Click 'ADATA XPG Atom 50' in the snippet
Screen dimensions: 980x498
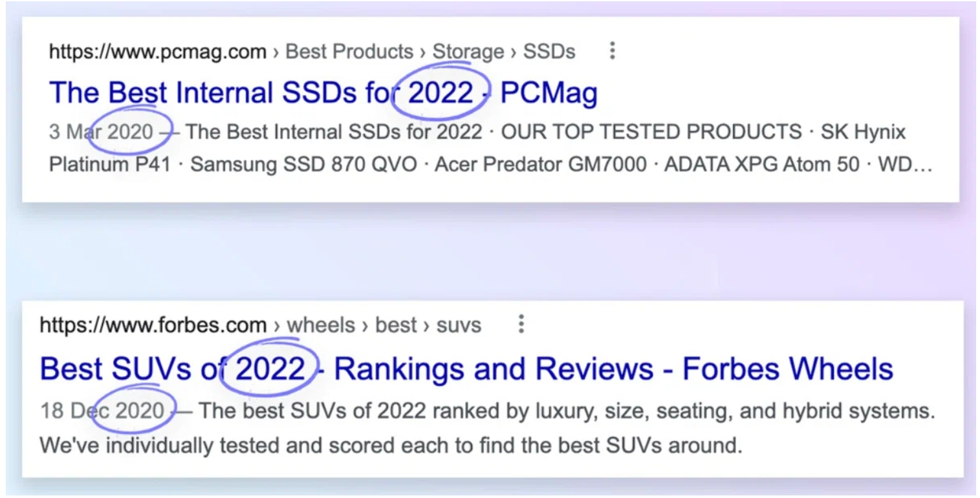[x=761, y=164]
